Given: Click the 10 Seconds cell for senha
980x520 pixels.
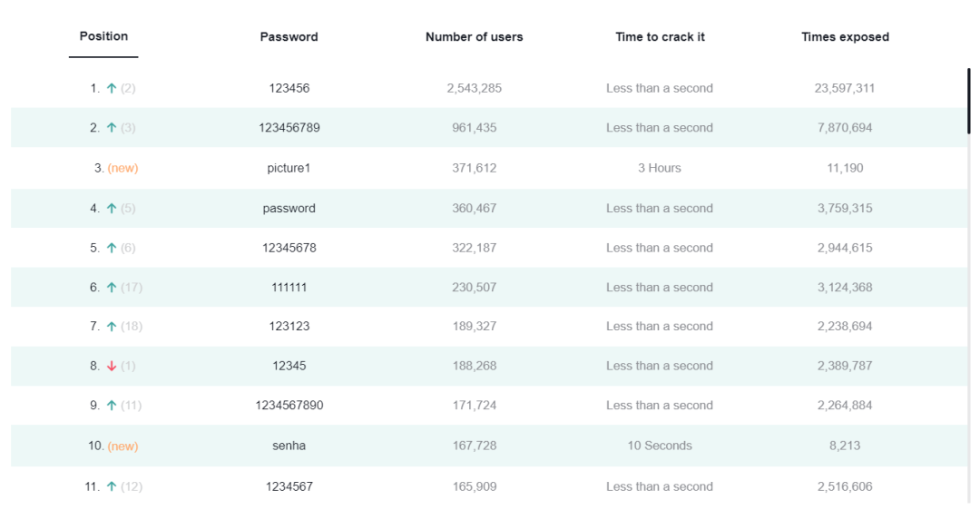Looking at the screenshot, I should 660,446.
